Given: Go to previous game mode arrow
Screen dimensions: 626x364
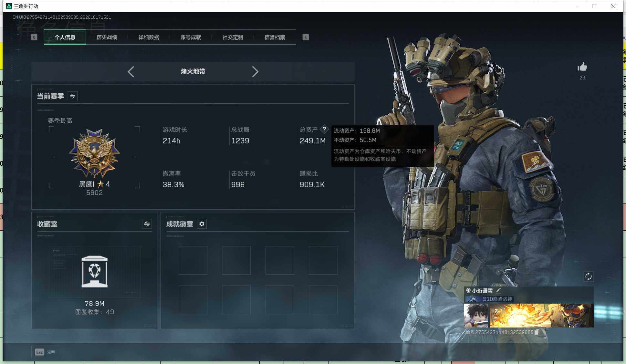Looking at the screenshot, I should 131,71.
